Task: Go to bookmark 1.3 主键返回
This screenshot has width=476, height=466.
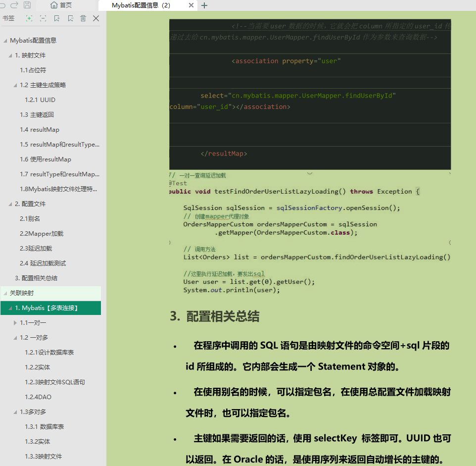Action: (x=37, y=115)
